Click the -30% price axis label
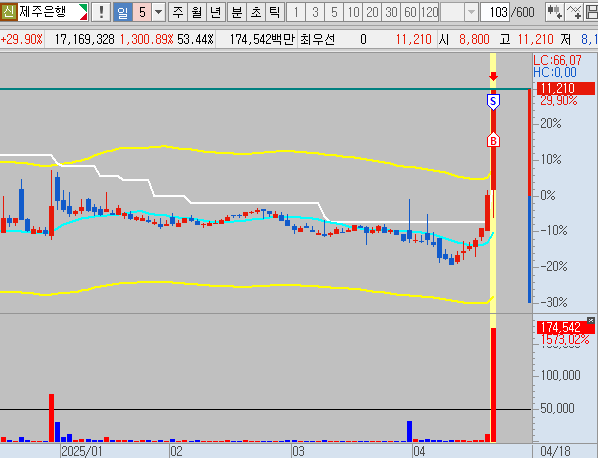This screenshot has width=598, height=458. [x=554, y=302]
